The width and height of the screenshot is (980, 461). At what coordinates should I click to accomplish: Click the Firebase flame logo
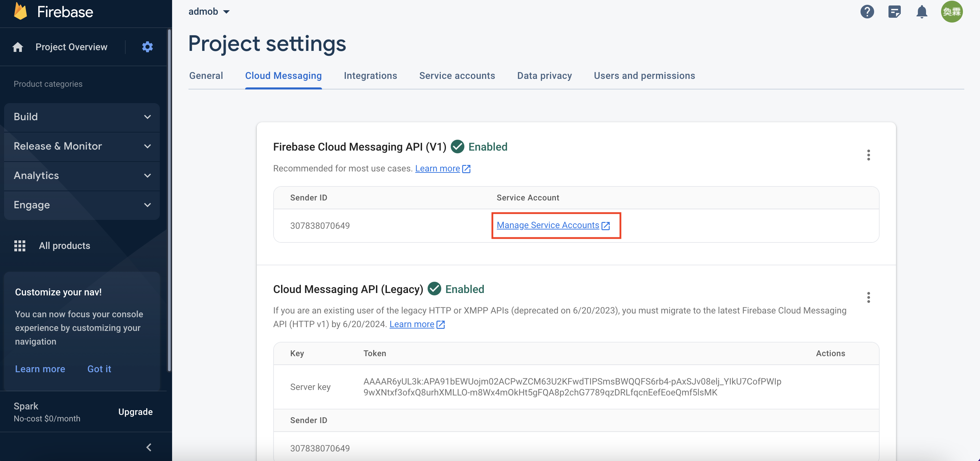(20, 11)
